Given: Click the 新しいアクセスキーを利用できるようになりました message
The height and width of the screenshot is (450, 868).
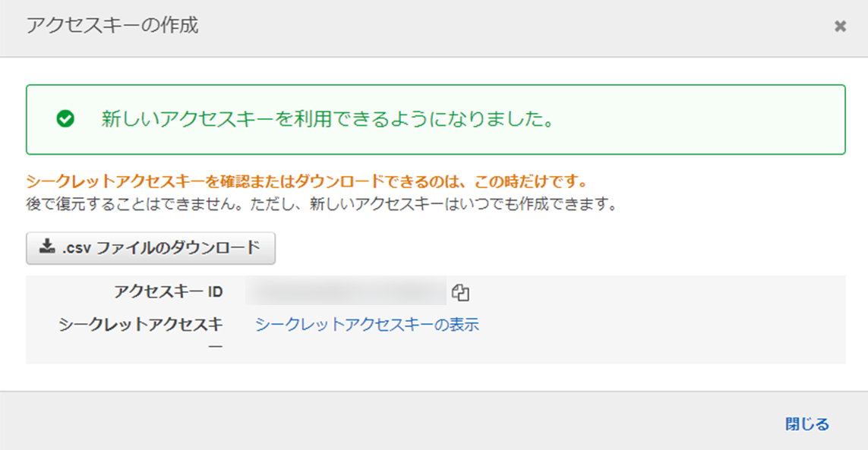Looking at the screenshot, I should click(327, 120).
